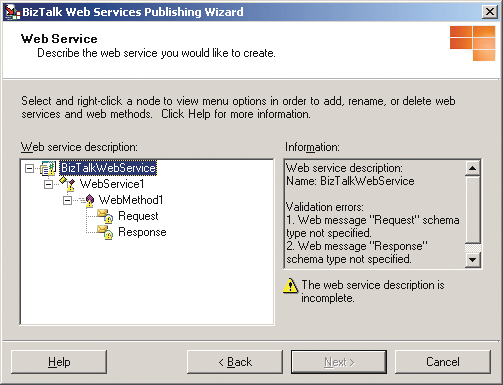Click the BizTalkWebService description node icon
Image resolution: width=503 pixels, height=385 pixels.
pyautogui.click(x=48, y=168)
